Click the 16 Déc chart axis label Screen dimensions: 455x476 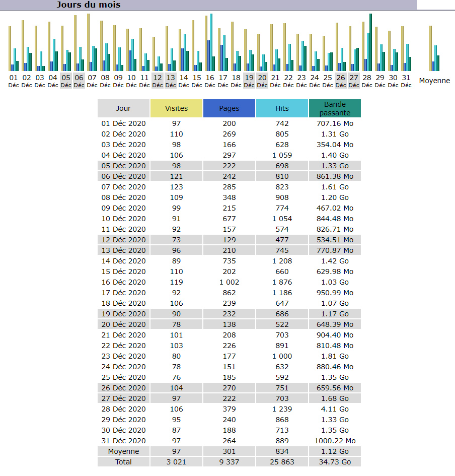[x=210, y=81]
